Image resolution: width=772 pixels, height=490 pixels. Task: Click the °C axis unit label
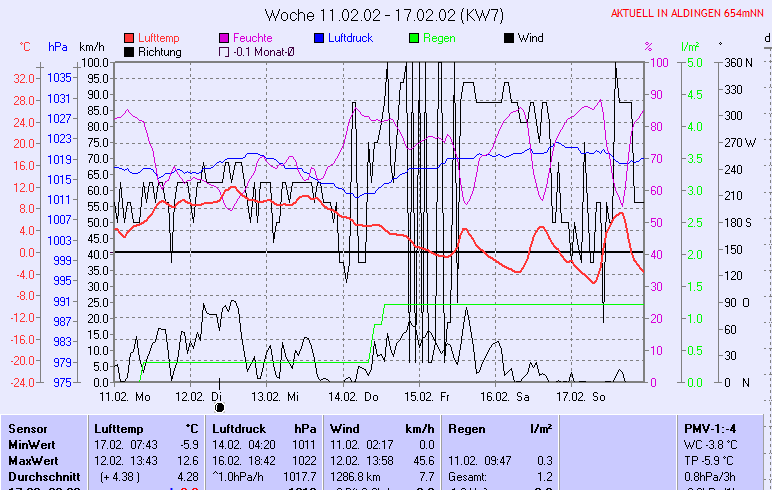click(x=25, y=47)
